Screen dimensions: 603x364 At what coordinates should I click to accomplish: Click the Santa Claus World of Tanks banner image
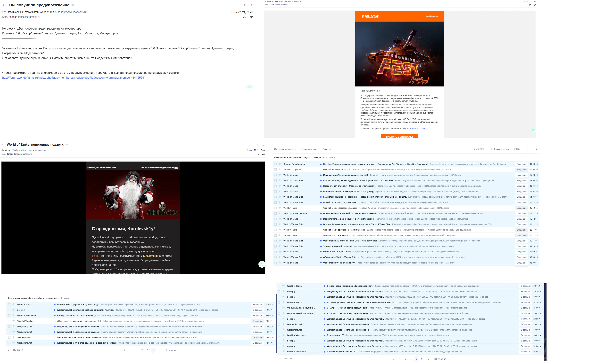click(x=133, y=194)
